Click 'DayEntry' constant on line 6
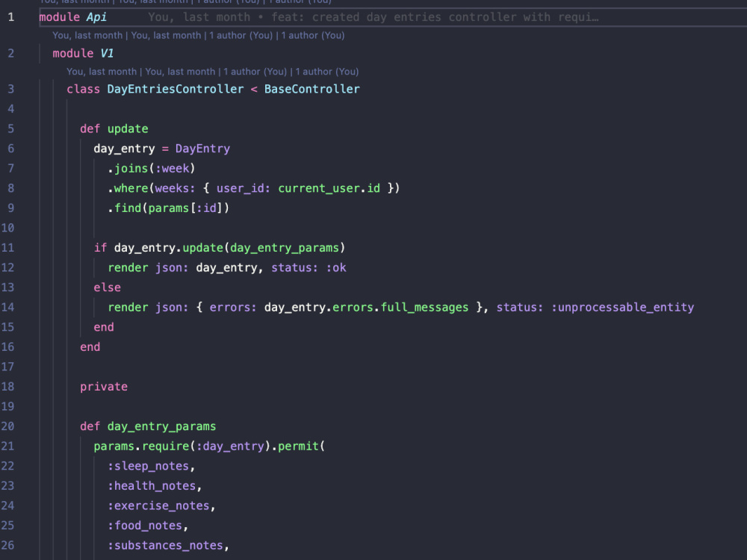 tap(202, 149)
